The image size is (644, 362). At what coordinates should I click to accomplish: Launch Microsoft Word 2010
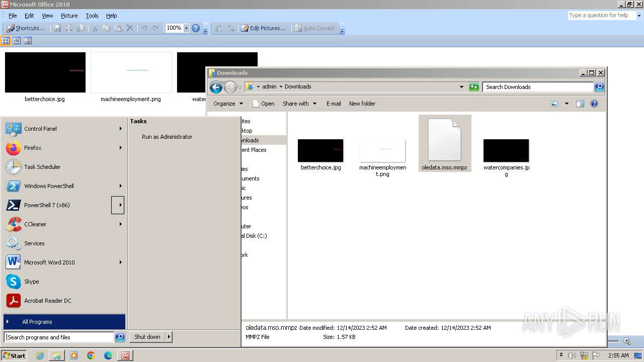coord(64,262)
